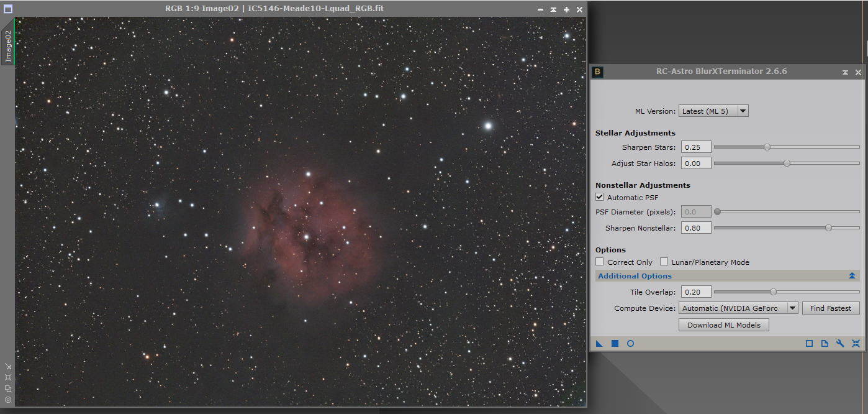
Task: Open the ML Version dropdown
Action: pos(713,111)
